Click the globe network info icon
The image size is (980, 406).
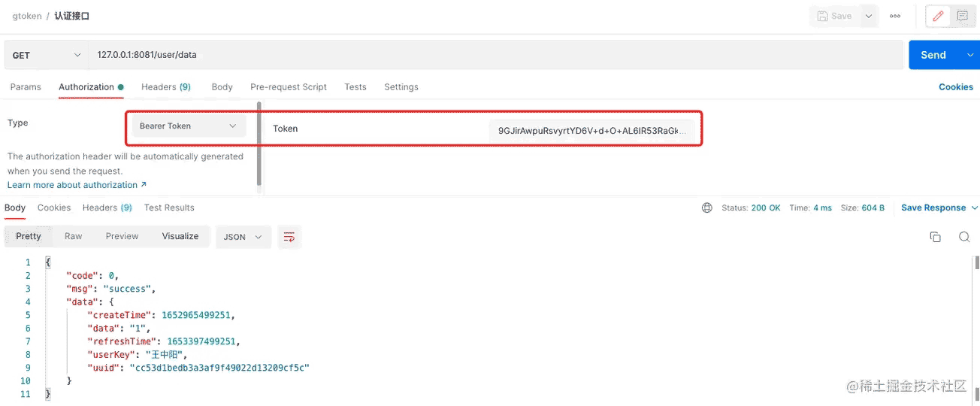[x=706, y=208]
